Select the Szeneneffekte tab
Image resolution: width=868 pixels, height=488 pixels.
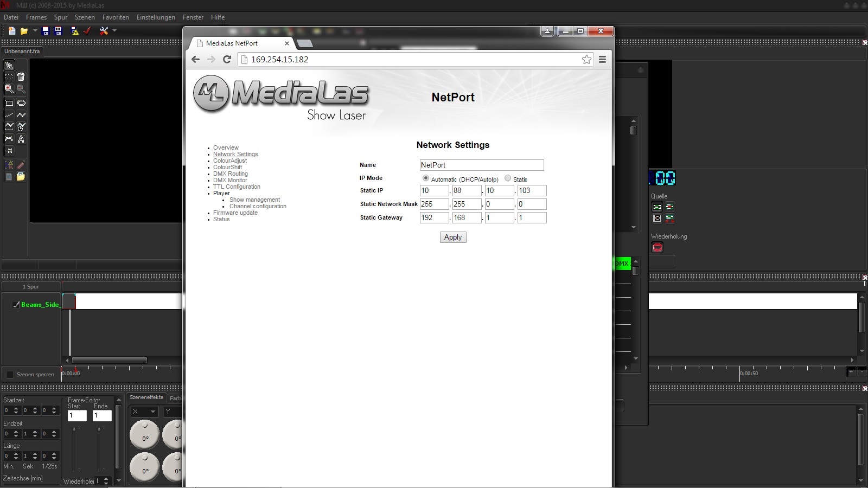pyautogui.click(x=146, y=397)
